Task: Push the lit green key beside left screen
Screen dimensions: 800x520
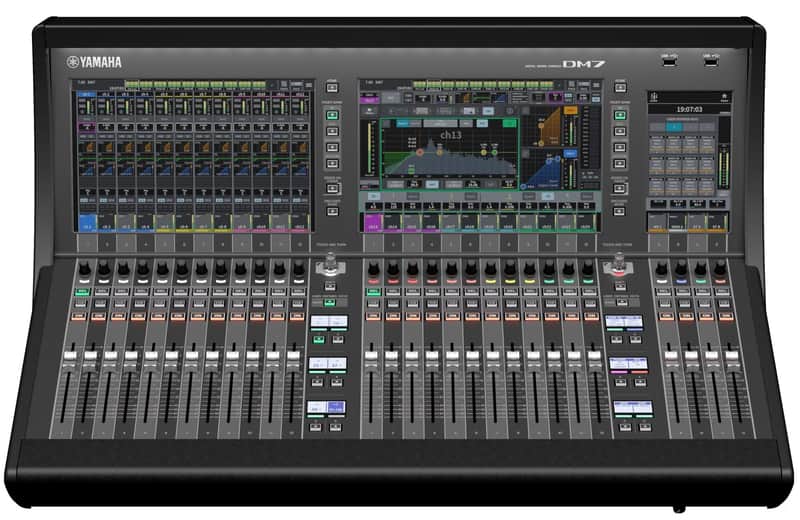Action: pyautogui.click(x=332, y=115)
